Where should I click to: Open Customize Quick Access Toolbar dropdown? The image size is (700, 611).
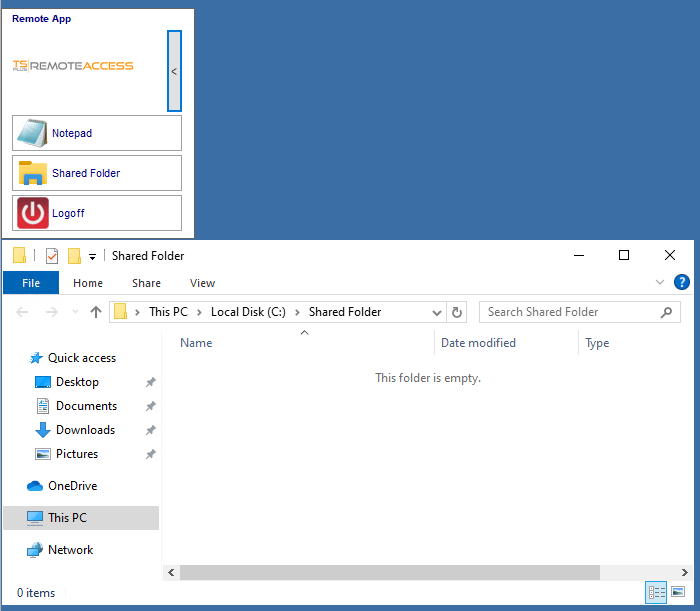coord(93,257)
